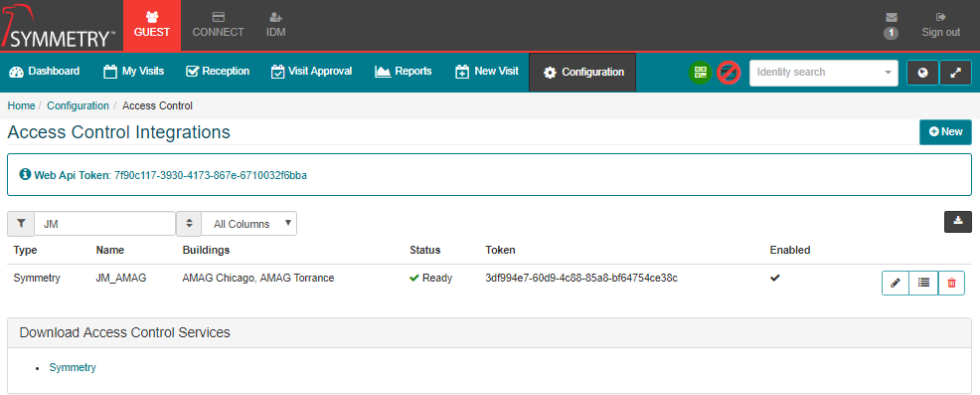This screenshot has width=980, height=395.
Task: Open Reports menu item
Action: click(x=404, y=72)
